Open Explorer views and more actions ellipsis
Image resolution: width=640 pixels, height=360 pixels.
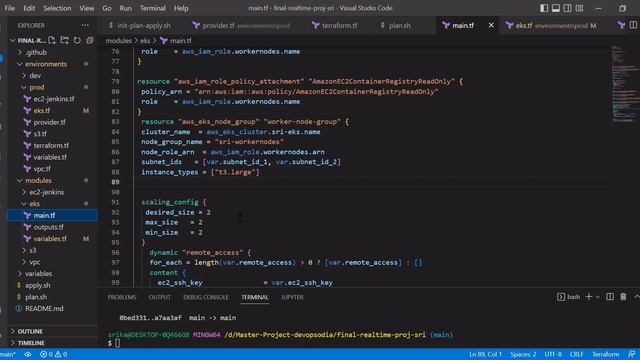[85, 25]
